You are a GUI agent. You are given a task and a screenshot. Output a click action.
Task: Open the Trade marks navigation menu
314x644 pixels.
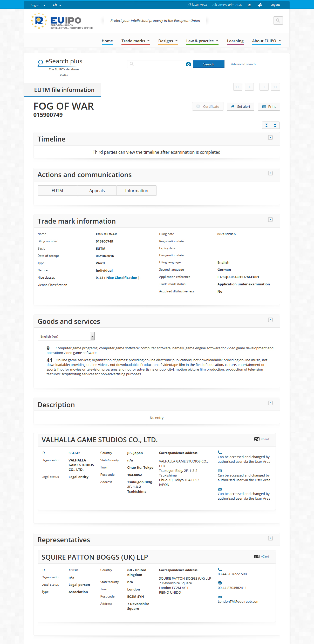[135, 41]
